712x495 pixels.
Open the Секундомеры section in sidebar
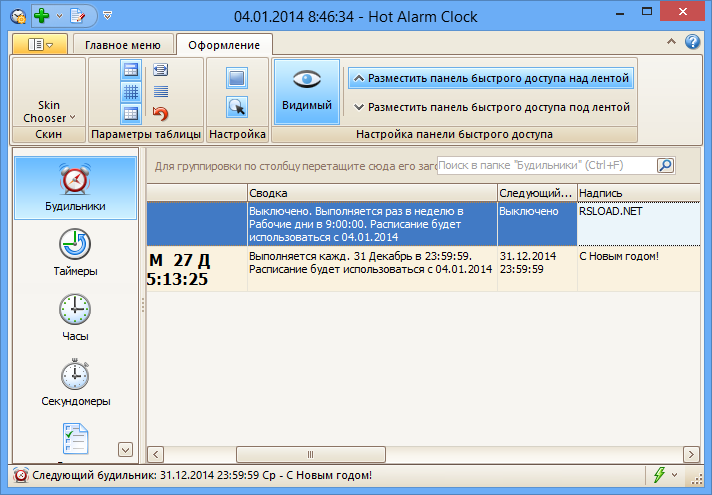(x=75, y=382)
